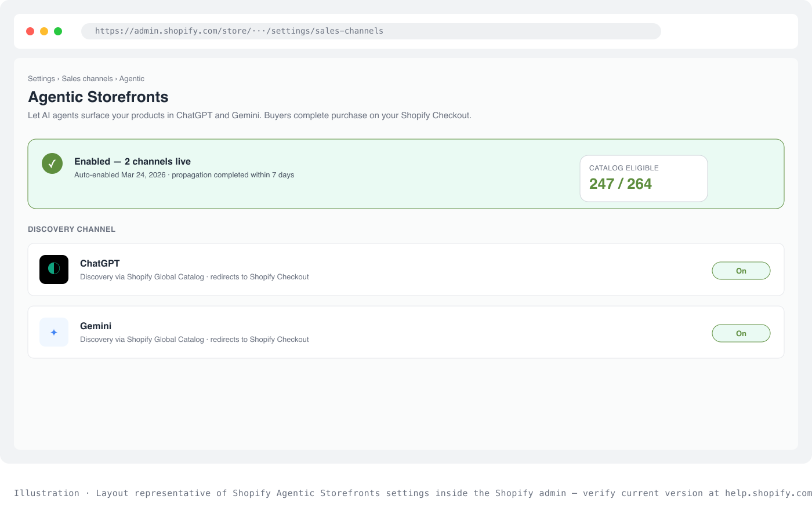The width and height of the screenshot is (812, 510).
Task: Click the DISCOVERY CHANNEL section label
Action: tap(71, 230)
